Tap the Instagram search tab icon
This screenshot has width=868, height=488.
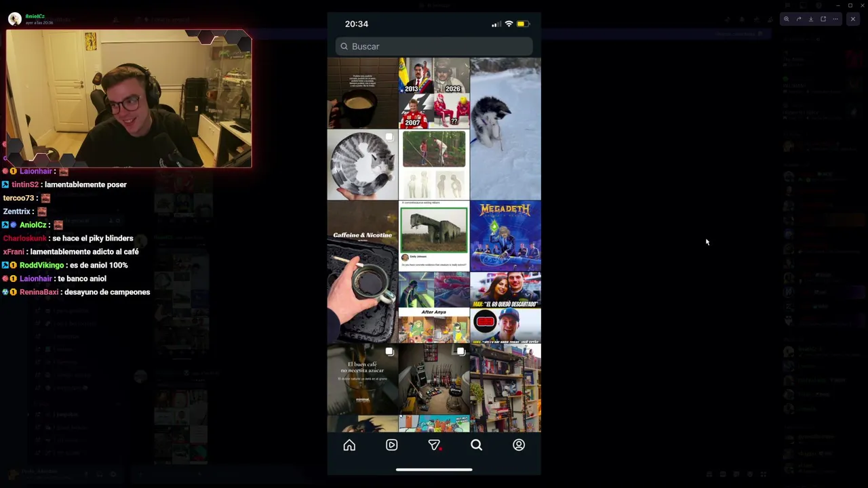(x=476, y=445)
